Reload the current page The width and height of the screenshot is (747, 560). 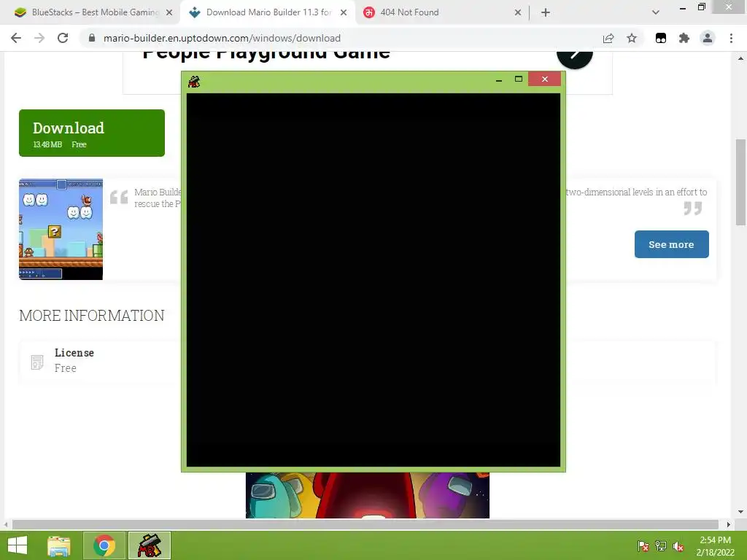(x=63, y=38)
